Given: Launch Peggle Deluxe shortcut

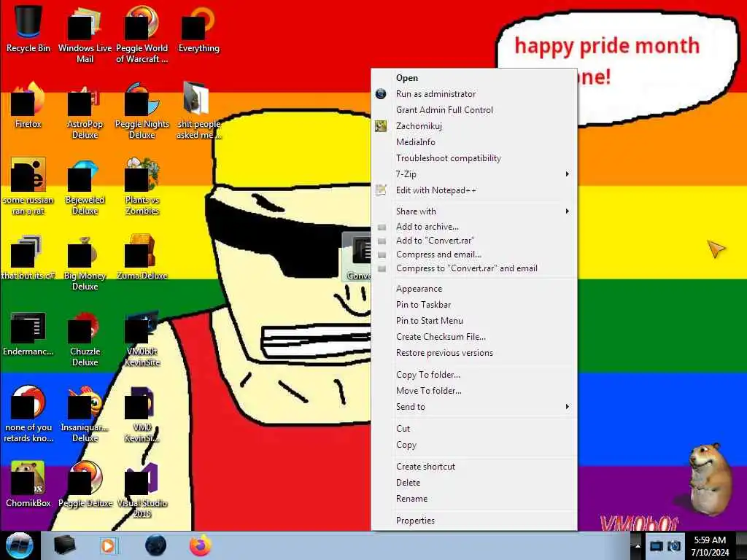Looking at the screenshot, I should pos(85,484).
